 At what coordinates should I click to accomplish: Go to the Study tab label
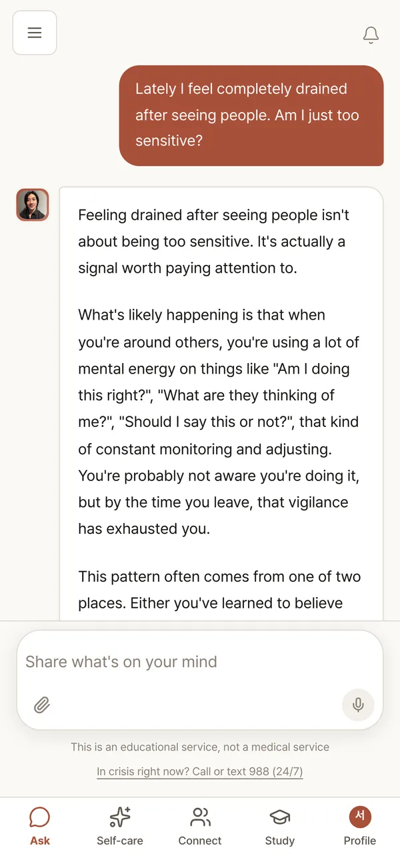(280, 841)
